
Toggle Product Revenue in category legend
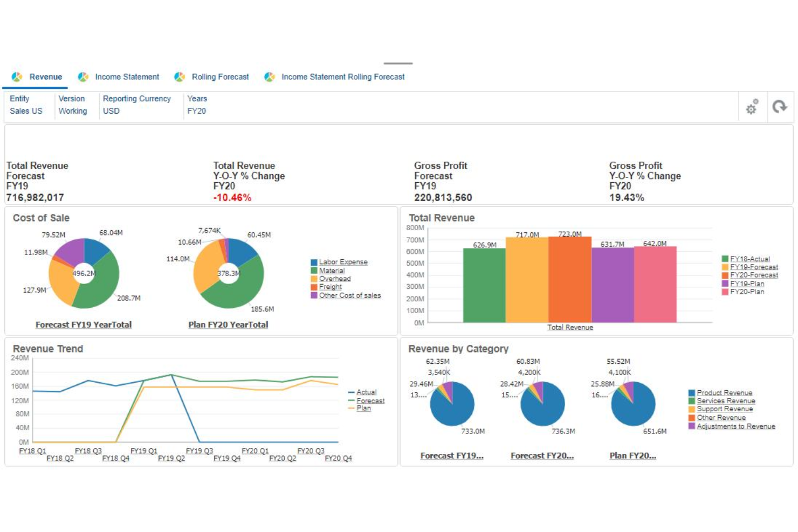[x=724, y=392]
